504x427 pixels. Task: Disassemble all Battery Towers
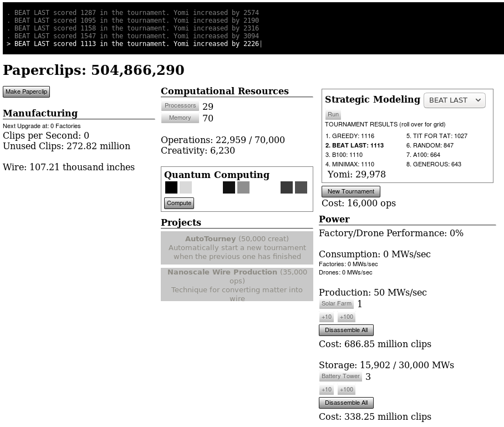pos(346,403)
